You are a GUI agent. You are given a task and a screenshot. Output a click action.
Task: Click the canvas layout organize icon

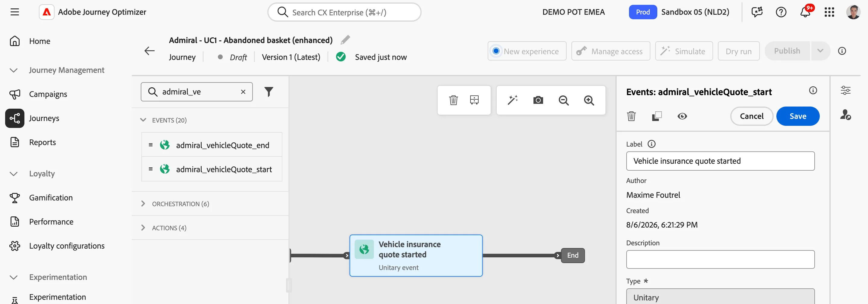click(474, 100)
